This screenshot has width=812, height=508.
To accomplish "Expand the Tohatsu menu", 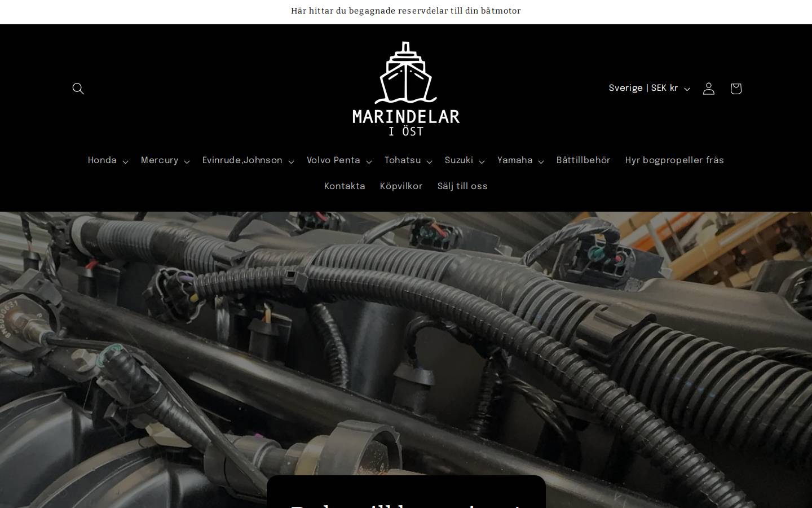I will pos(408,161).
